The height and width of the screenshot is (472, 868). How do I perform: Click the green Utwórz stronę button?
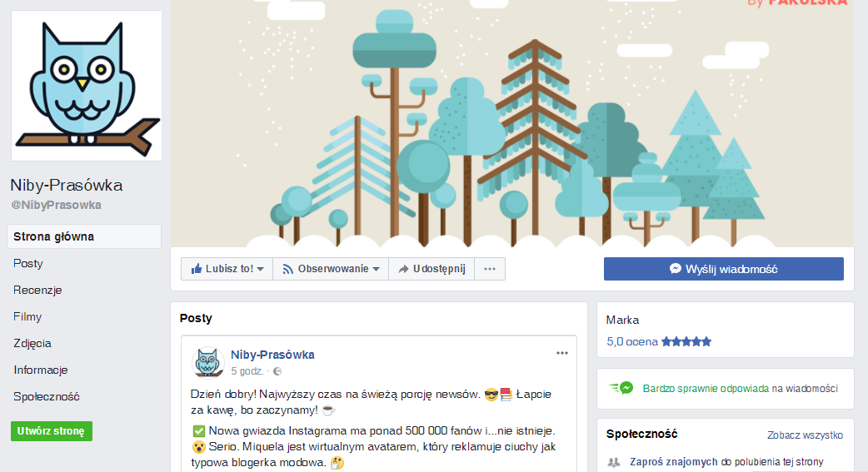52,431
